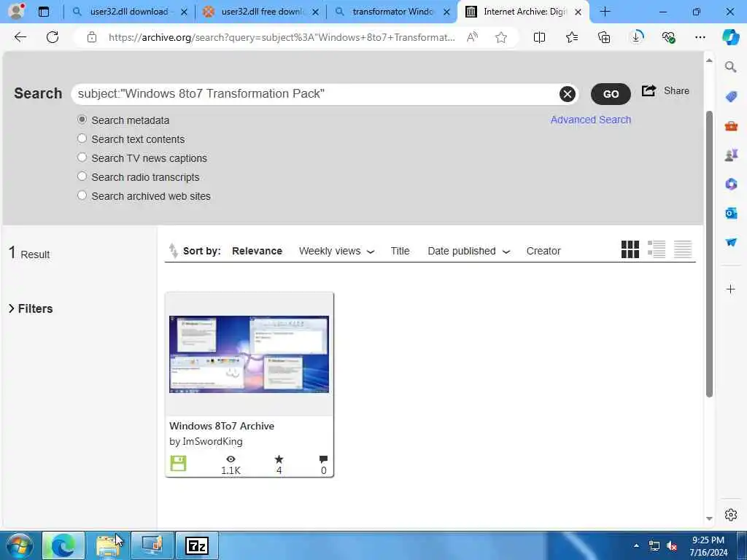
Task: Open the Copilot sidebar icon
Action: pyautogui.click(x=730, y=37)
